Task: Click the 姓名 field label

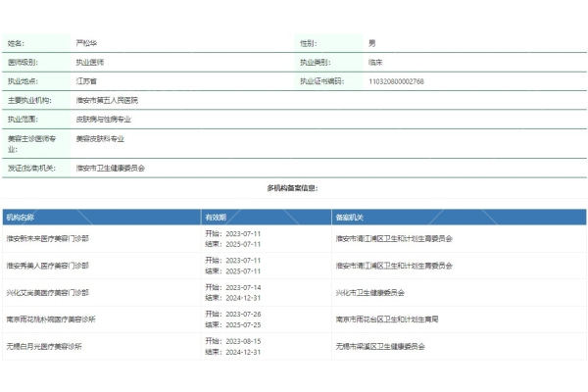Action: click(x=16, y=43)
